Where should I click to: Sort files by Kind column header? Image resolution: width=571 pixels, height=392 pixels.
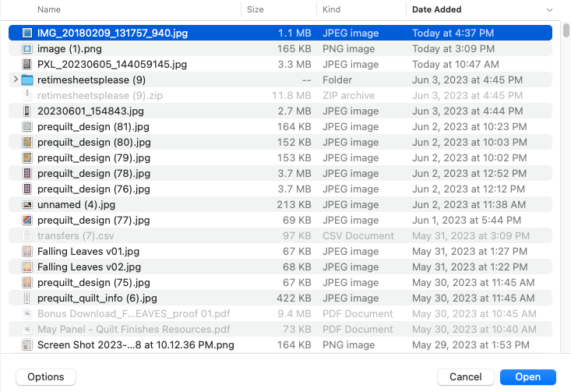[x=331, y=9]
